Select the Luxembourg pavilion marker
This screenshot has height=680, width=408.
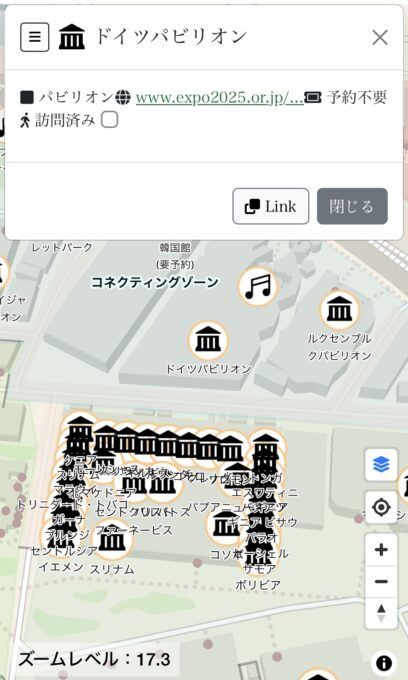pos(339,310)
